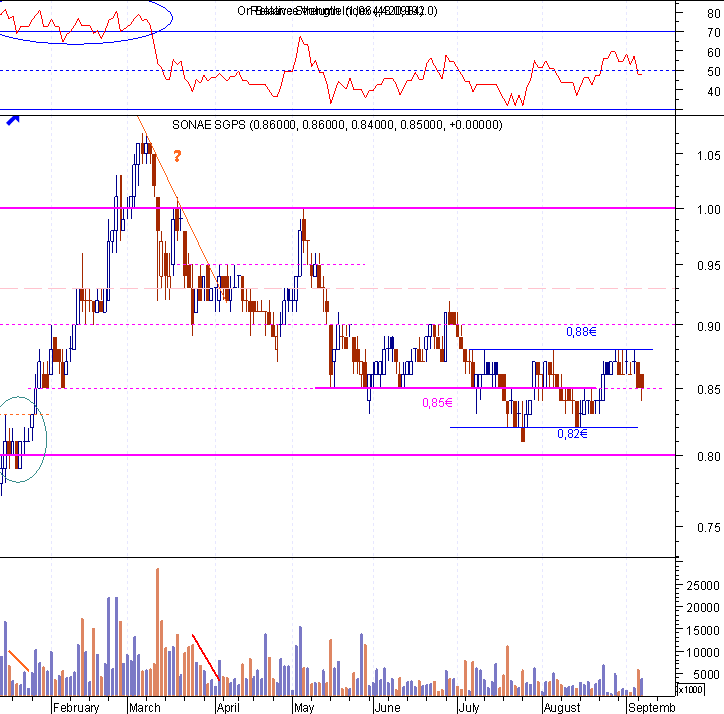
Task: Click the 0.80 price axis value
Action: tap(709, 456)
